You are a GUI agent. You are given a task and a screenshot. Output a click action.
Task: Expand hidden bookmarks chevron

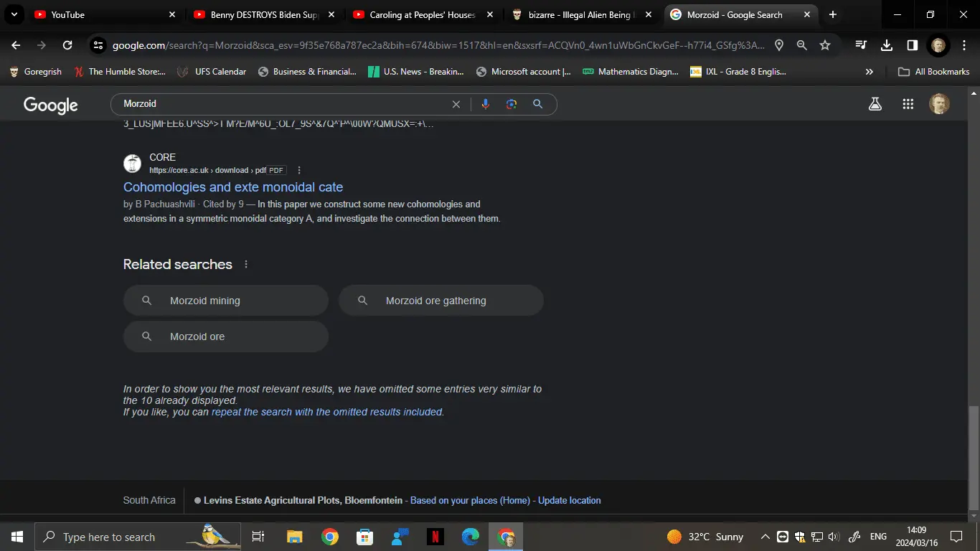(x=870, y=72)
